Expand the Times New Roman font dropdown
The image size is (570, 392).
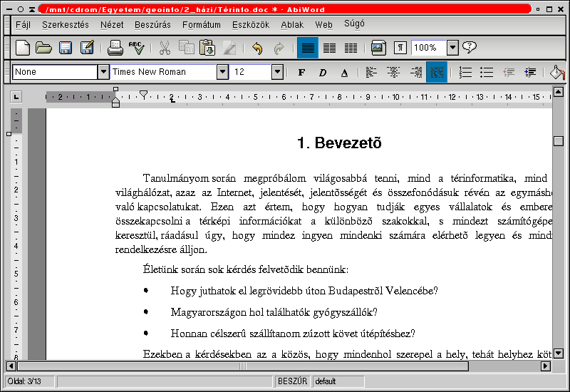222,72
